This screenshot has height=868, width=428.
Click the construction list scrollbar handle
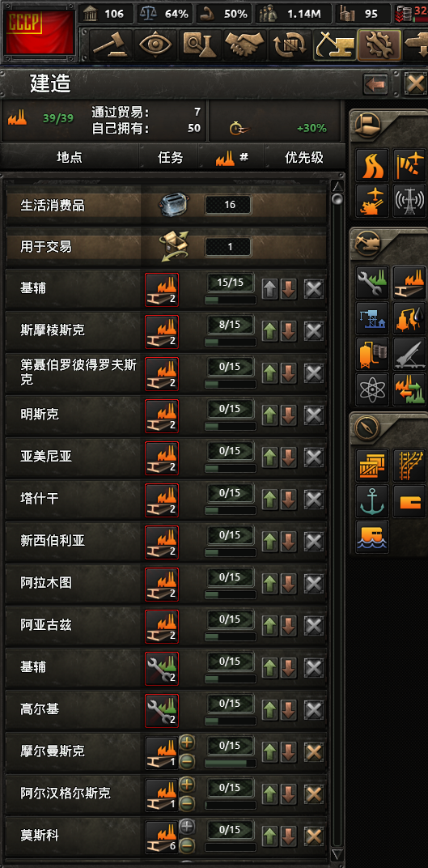pyautogui.click(x=337, y=198)
